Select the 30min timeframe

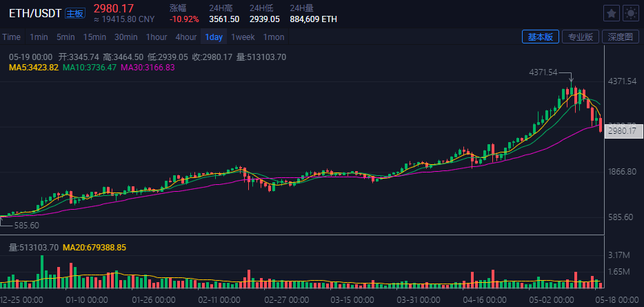point(125,37)
